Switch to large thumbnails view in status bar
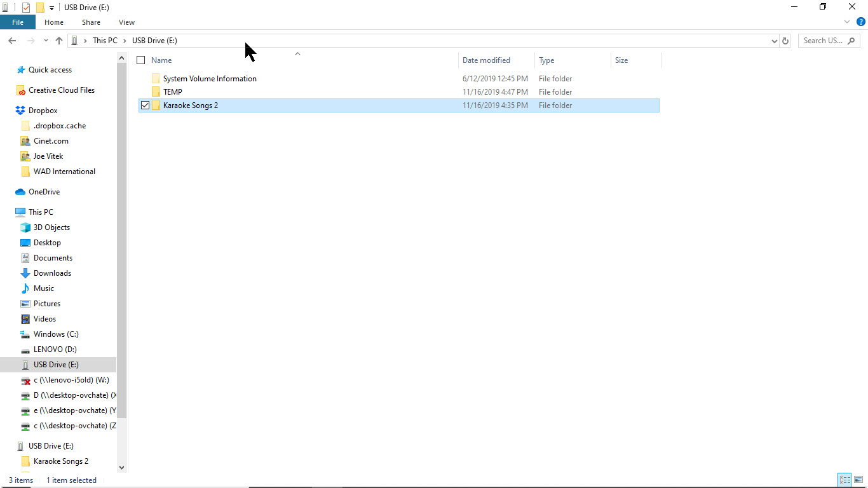The width and height of the screenshot is (868, 488). 858,480
